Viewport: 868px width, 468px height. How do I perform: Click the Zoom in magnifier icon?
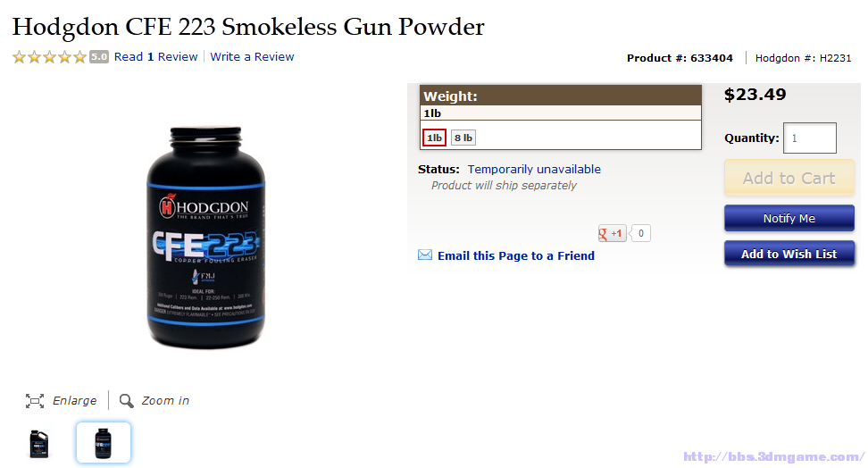[x=126, y=400]
